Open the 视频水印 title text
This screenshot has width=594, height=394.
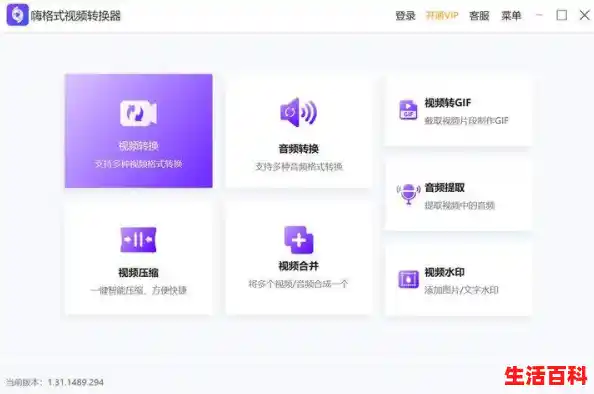[x=444, y=272]
